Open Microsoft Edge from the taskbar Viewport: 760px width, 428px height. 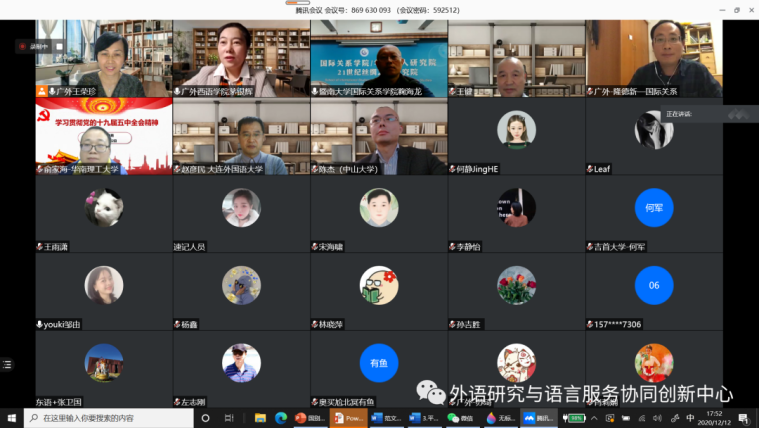coord(281,418)
